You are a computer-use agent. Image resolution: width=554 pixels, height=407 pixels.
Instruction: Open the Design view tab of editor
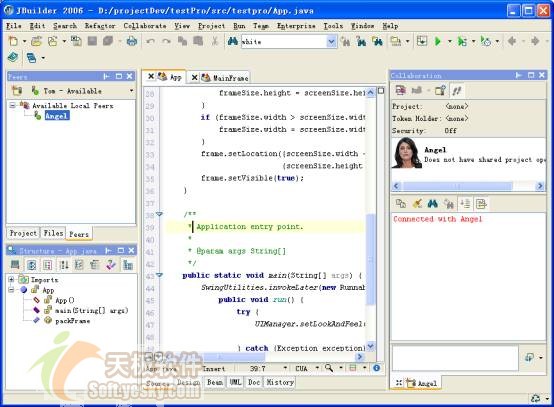pos(188,382)
